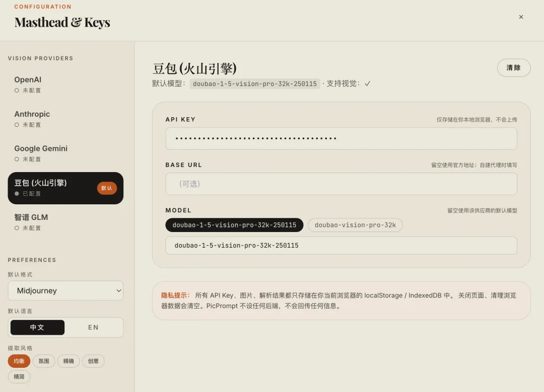This screenshot has height=392, width=544.
Task: Select the Anthropic vision provider
Action: (x=65, y=119)
